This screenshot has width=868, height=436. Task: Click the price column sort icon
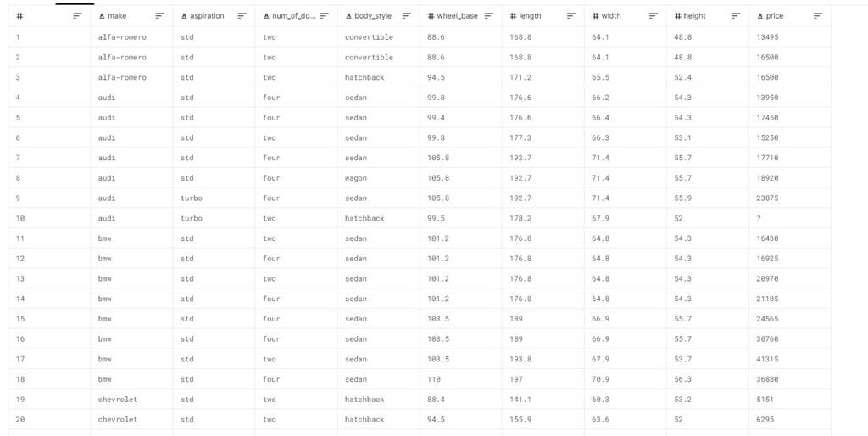pyautogui.click(x=818, y=16)
